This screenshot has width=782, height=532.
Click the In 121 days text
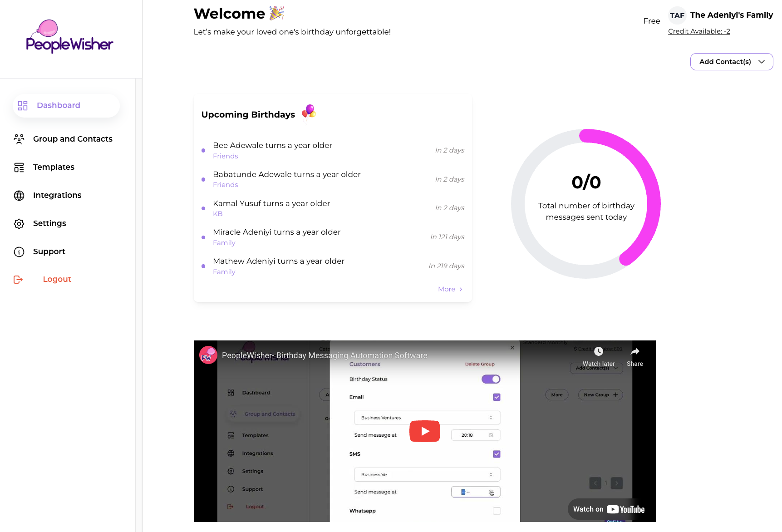pos(447,237)
